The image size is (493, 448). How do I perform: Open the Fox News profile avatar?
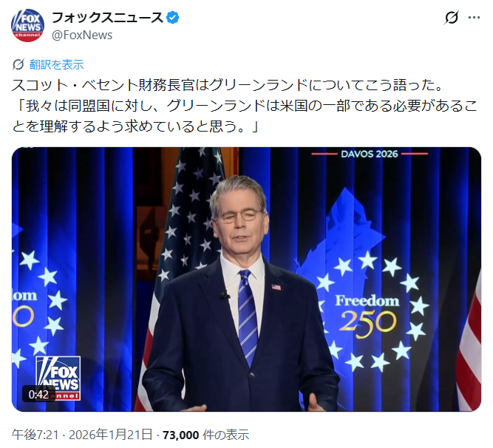27,25
